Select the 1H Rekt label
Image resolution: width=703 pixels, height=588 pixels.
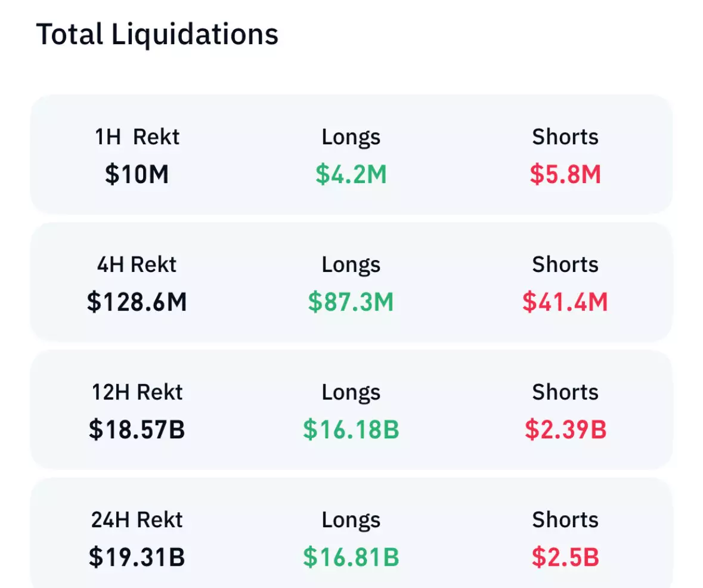click(137, 137)
